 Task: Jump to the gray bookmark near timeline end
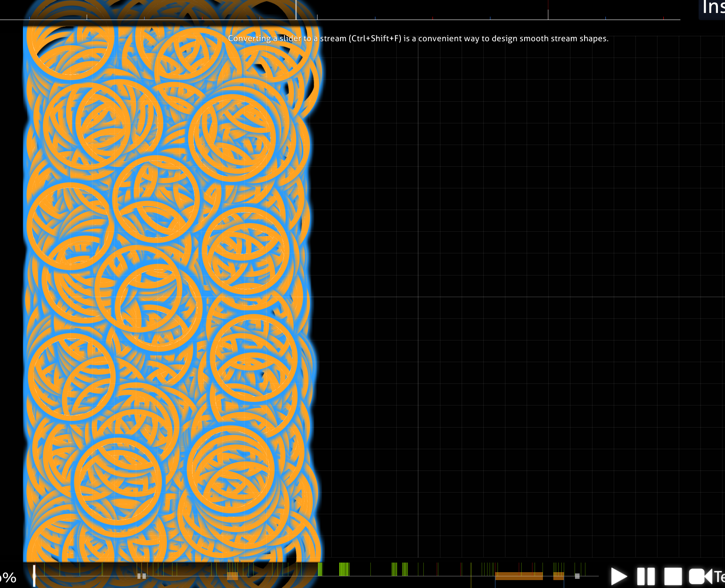click(x=577, y=576)
